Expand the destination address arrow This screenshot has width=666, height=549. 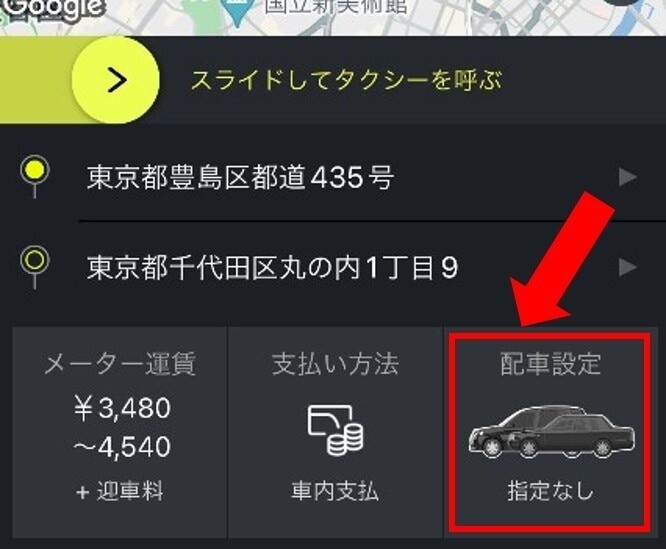point(628,267)
